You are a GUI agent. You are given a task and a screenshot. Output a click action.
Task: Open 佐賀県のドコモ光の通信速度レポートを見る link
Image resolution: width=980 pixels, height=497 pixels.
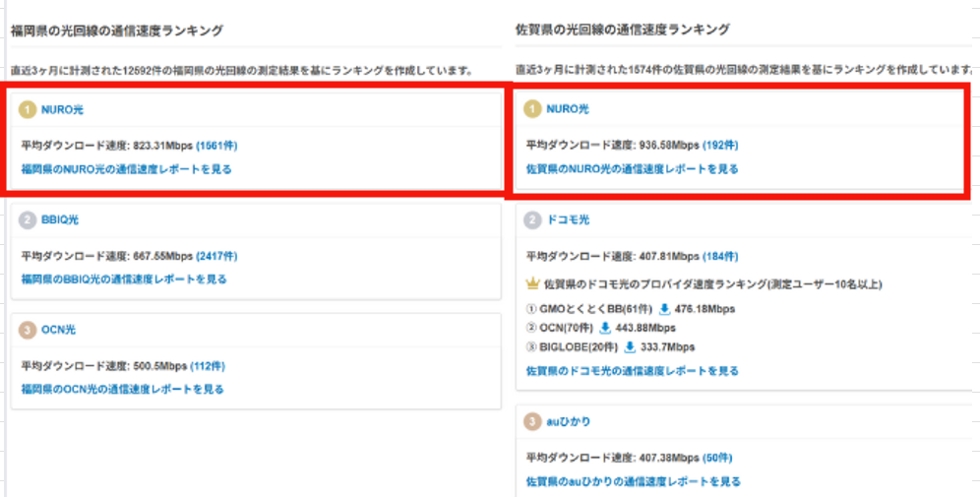[633, 371]
